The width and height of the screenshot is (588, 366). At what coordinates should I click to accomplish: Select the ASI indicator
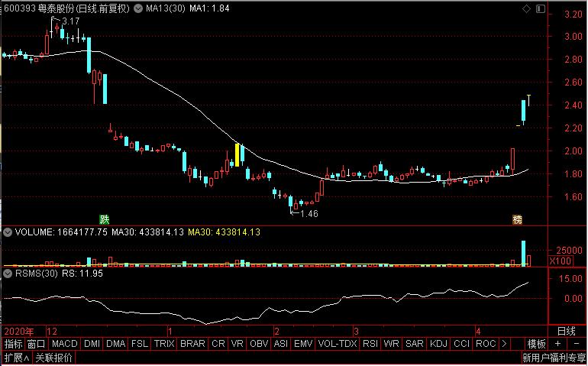pos(281,344)
